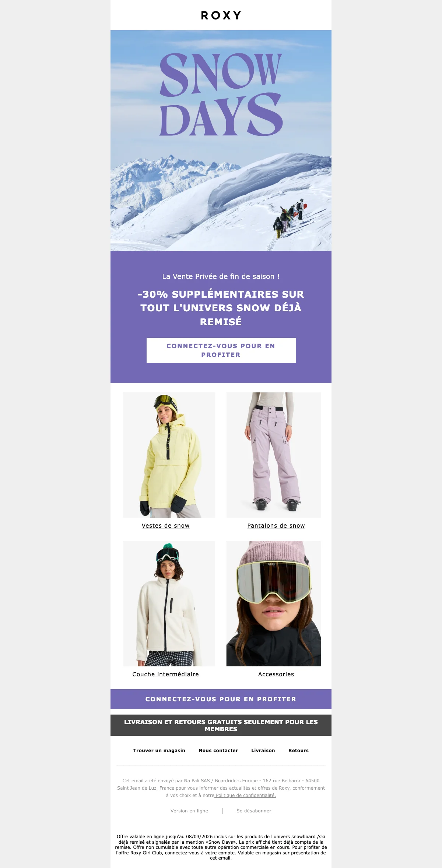Follow the 'Vestes de snow' link
The width and height of the screenshot is (442, 868).
coord(166,526)
